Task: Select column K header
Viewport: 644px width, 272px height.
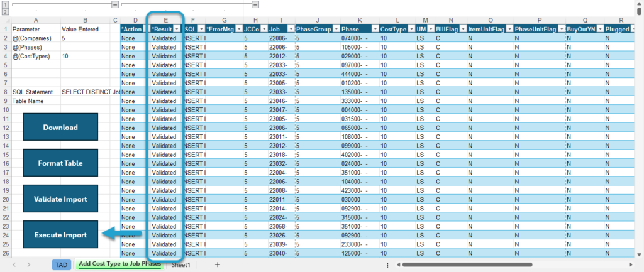Action: (x=360, y=20)
